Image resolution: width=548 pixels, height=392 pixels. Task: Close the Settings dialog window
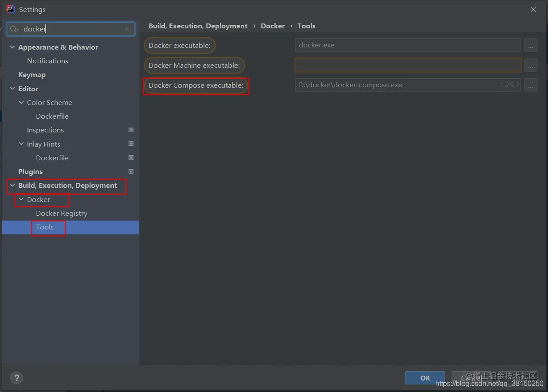pyautogui.click(x=533, y=9)
